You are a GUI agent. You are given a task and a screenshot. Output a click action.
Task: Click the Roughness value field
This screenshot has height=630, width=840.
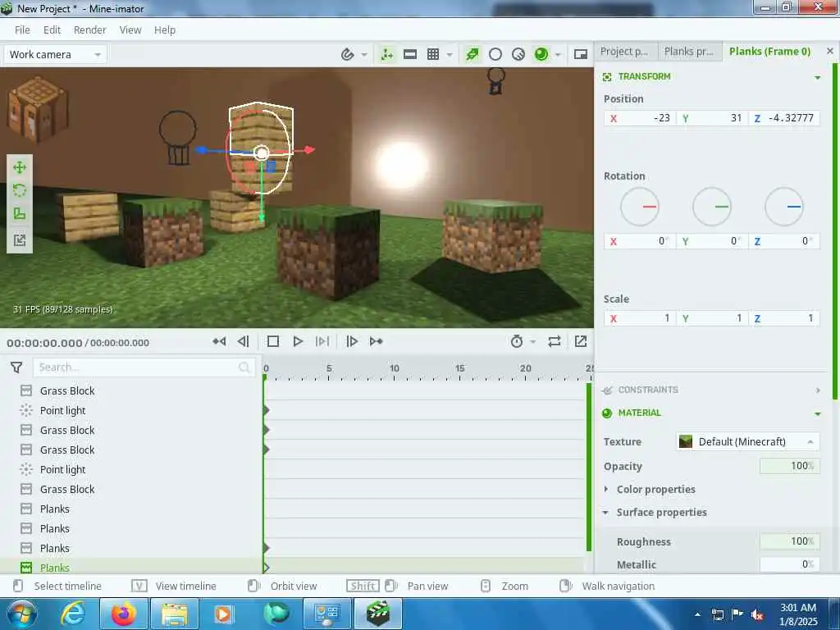(790, 541)
